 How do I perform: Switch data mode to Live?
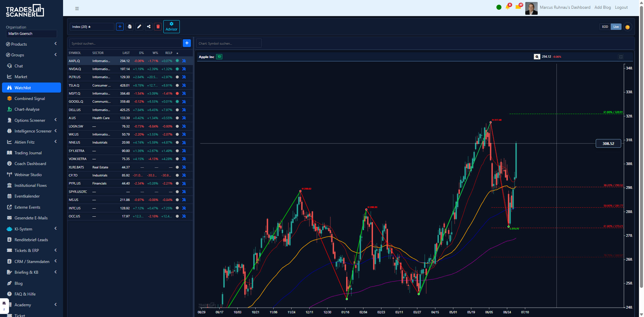tap(616, 27)
